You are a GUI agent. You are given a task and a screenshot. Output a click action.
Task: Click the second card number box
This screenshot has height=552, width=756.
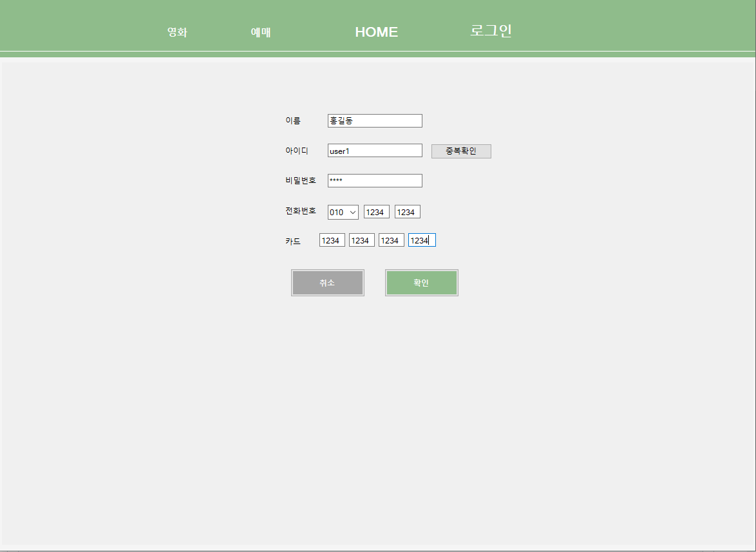[x=361, y=240]
